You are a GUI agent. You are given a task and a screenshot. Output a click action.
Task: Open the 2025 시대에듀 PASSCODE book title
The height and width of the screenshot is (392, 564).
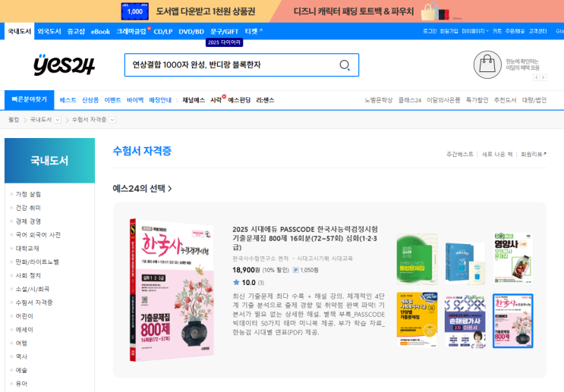click(x=305, y=238)
